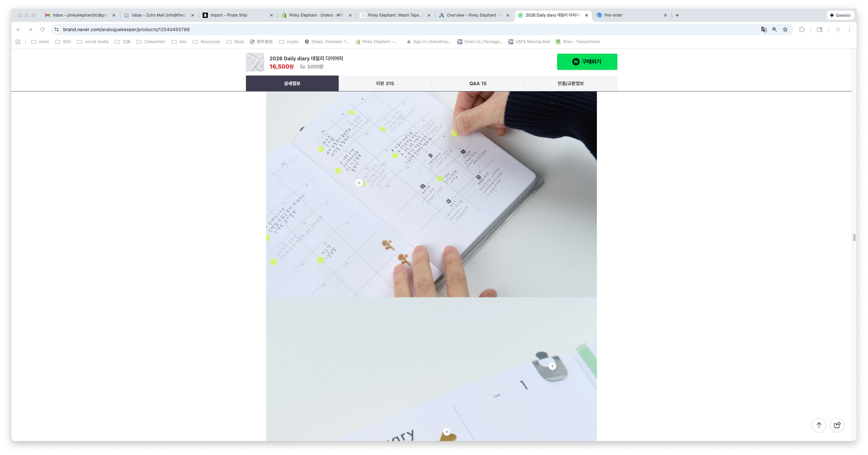
Task: Click the page vertical scrollbar thumb
Action: pos(854,238)
